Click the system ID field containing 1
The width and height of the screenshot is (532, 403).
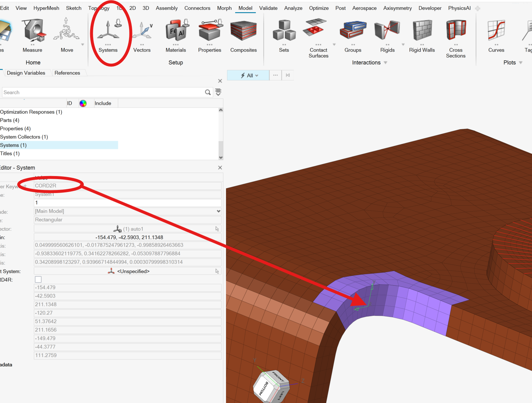click(127, 203)
